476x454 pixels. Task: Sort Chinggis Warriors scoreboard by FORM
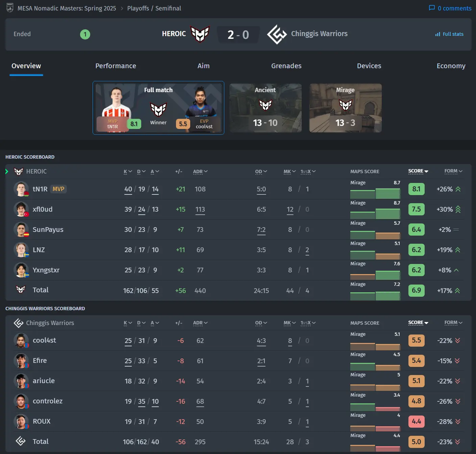453,323
